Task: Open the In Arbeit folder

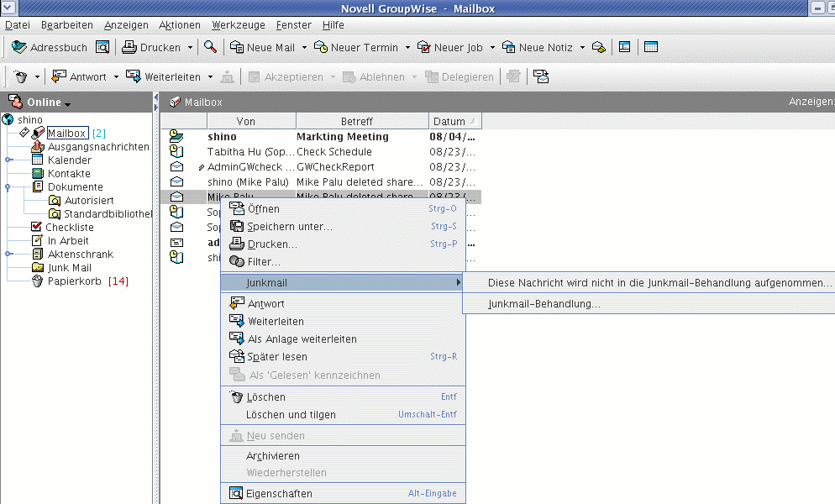Action: pos(68,241)
